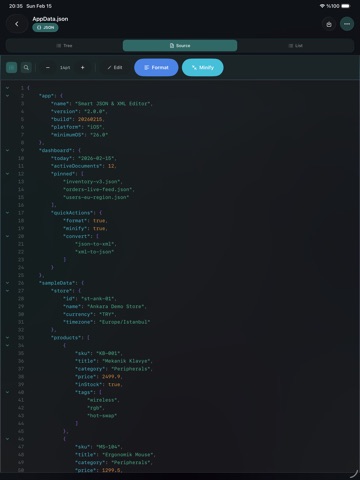Click the "json-to-xml" value
The image size is (360, 480).
pos(96,244)
